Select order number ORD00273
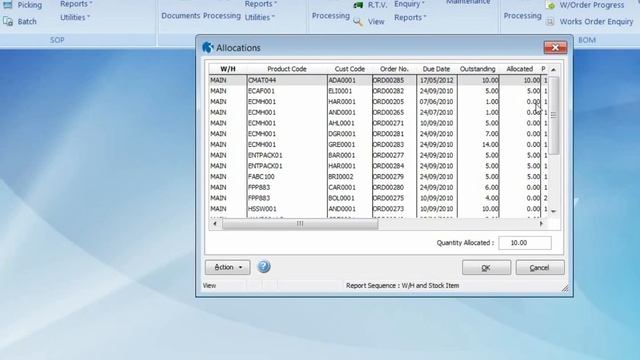Screen dimensions: 640x360 click(394, 209)
